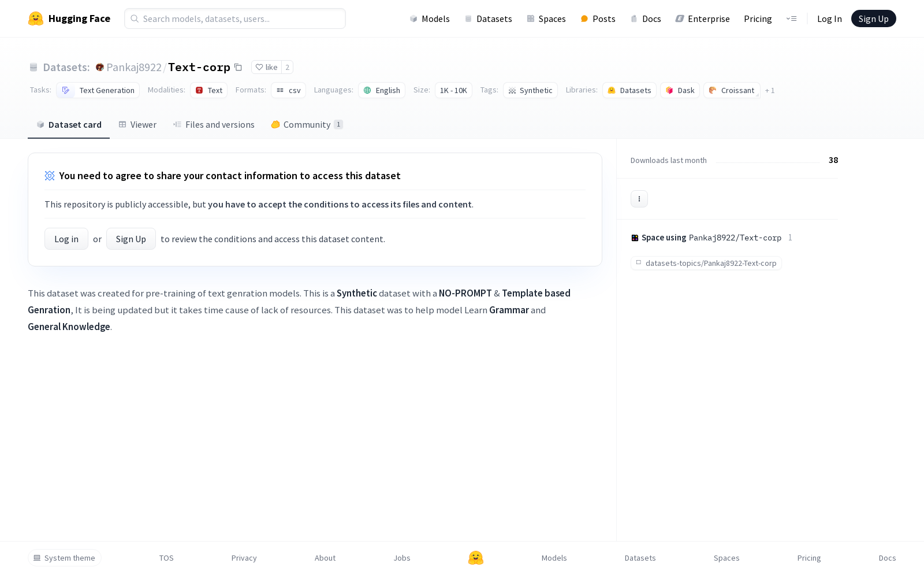Go to the Community tab
Viewport: 924px width, 578px height.
pyautogui.click(x=307, y=124)
